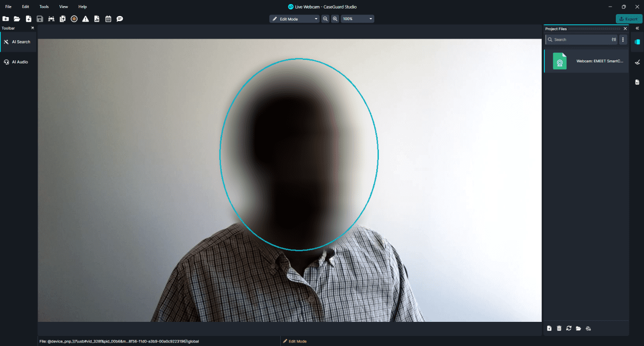Screen dimensions: 644x346
Task: Open the report chart document icon
Action: click(x=97, y=19)
